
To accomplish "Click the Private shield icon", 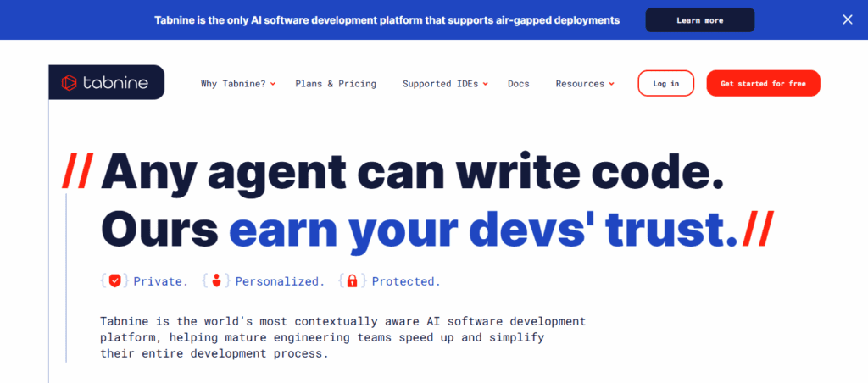I will point(114,280).
